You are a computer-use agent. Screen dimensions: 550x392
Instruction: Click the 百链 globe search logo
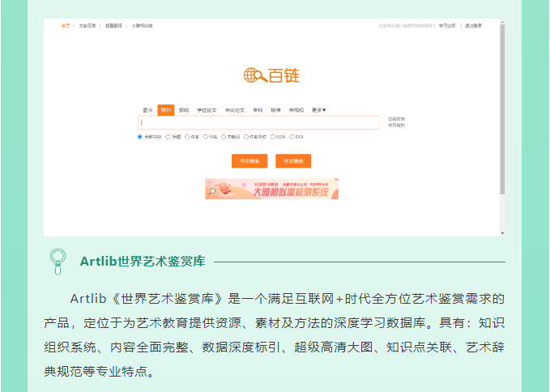pyautogui.click(x=271, y=75)
